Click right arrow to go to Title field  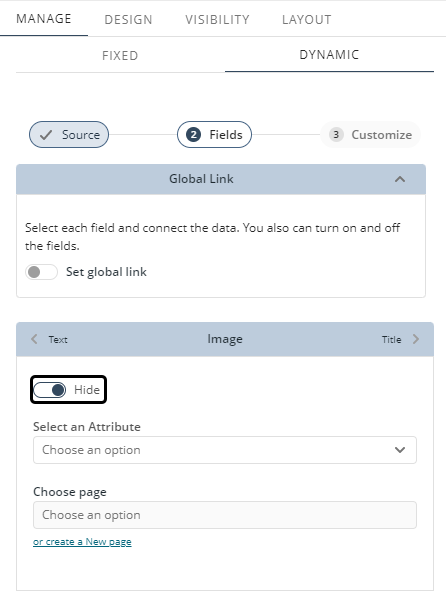tap(416, 339)
